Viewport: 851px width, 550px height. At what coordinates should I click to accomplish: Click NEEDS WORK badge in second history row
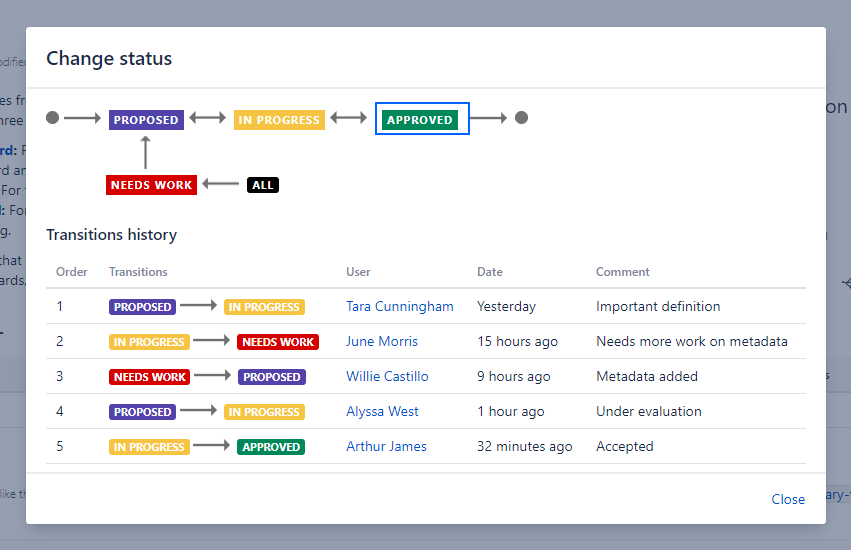[278, 342]
